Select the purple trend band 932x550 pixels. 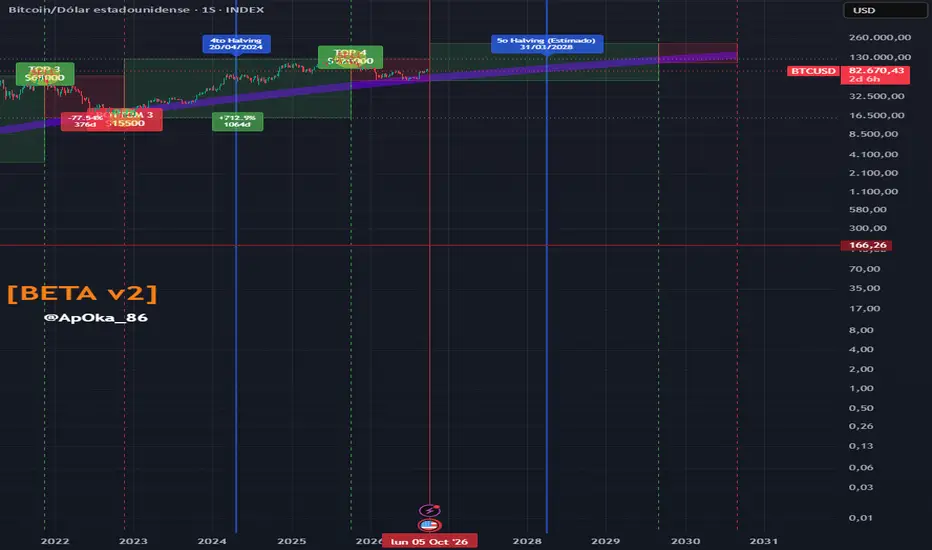pos(369,84)
